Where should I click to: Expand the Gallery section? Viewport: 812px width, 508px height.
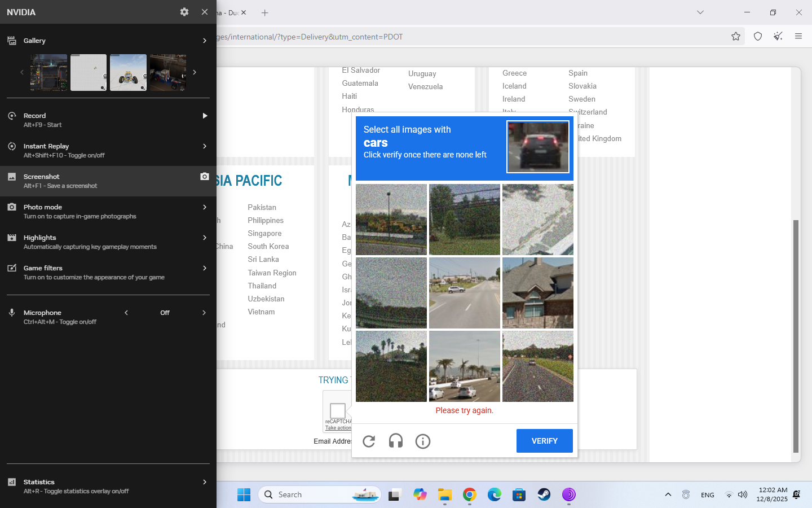pyautogui.click(x=204, y=41)
